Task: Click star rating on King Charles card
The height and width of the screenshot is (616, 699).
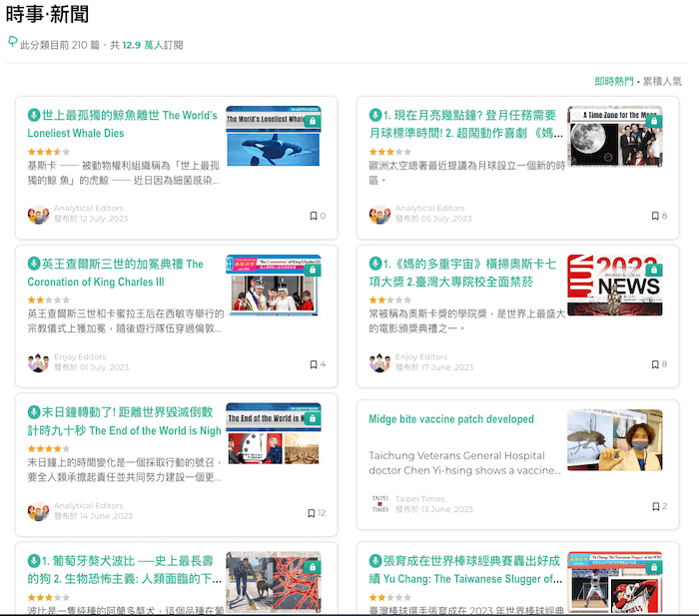Action: pos(49,300)
